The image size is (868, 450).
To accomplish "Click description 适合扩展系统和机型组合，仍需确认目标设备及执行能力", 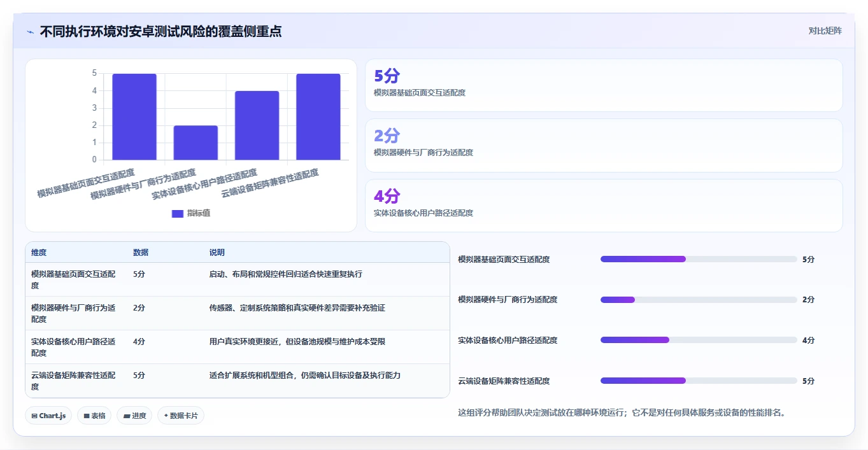I will pos(305,376).
